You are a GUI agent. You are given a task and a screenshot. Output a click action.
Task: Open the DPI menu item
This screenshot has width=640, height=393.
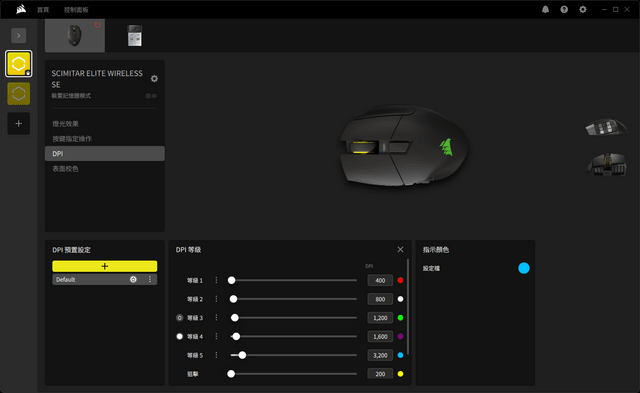pyautogui.click(x=105, y=153)
